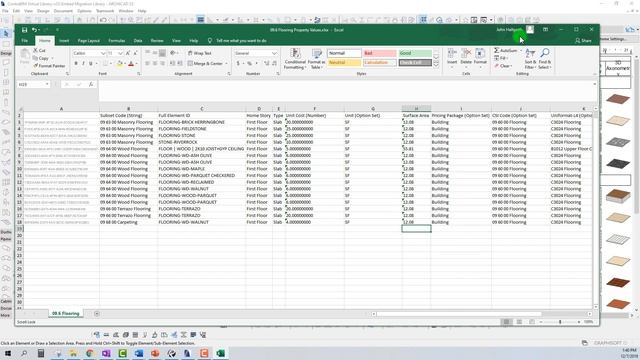Open the Clear menu

pyautogui.click(x=503, y=66)
